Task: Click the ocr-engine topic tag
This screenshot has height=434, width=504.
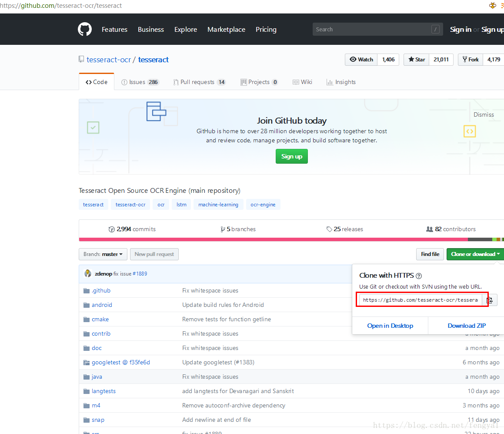Action: click(263, 205)
